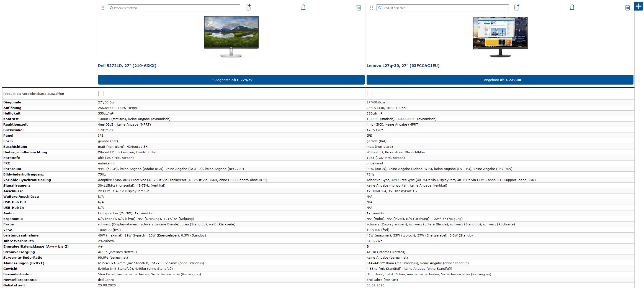Click the 'Screen-to-Body-Ratio' row label
The height and width of the screenshot is (290, 644).
[23, 258]
